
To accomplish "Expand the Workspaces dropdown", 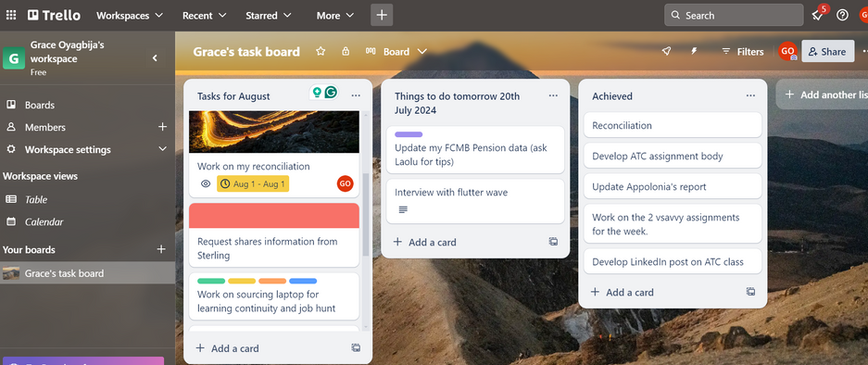I will 130,16.
